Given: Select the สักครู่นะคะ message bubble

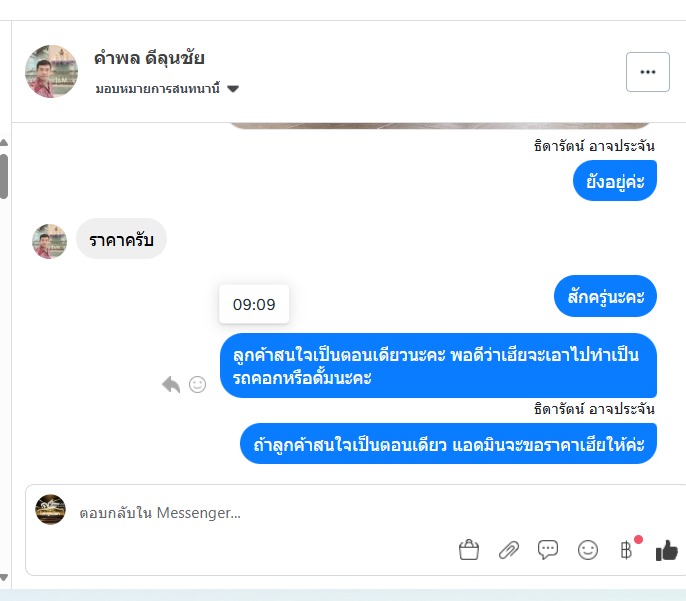Looking at the screenshot, I should point(605,296).
